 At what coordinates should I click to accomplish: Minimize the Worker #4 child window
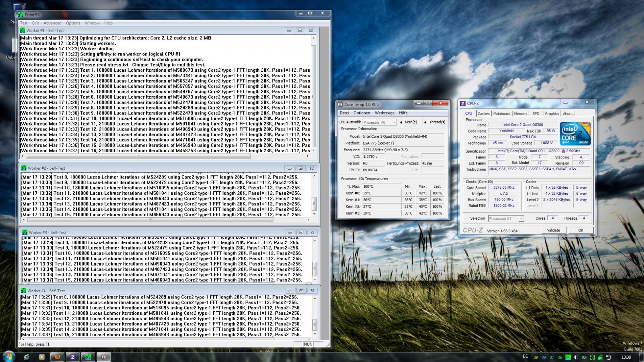click(x=290, y=291)
